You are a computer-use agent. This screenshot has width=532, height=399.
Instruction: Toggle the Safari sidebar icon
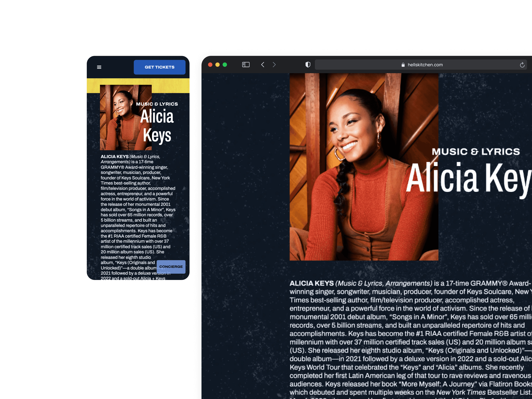[246, 65]
